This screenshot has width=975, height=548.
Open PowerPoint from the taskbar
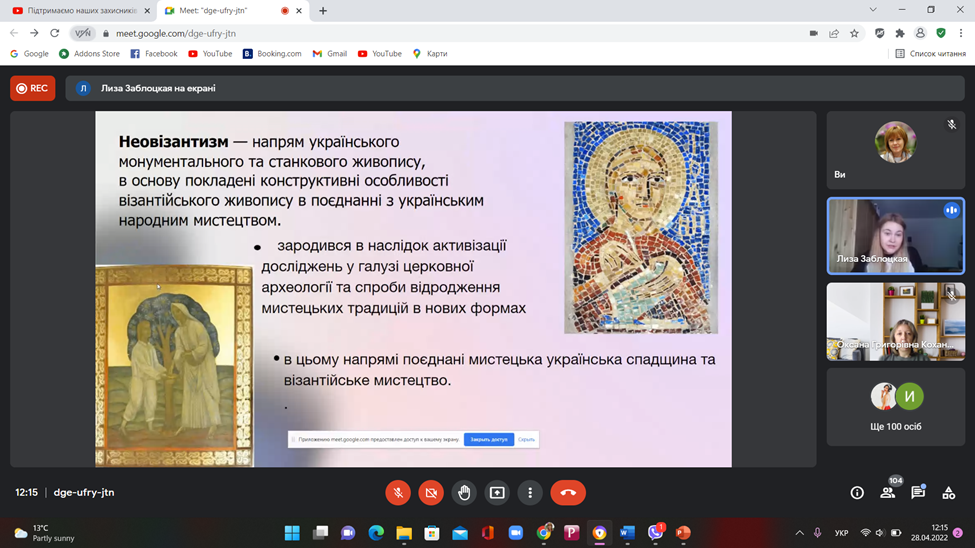coord(683,533)
